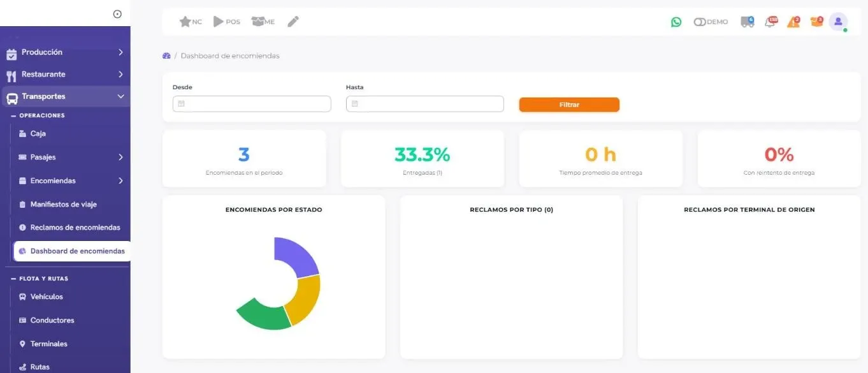Viewport: 868px width, 373px height.
Task: Open the ME box shortcut
Action: tap(263, 22)
